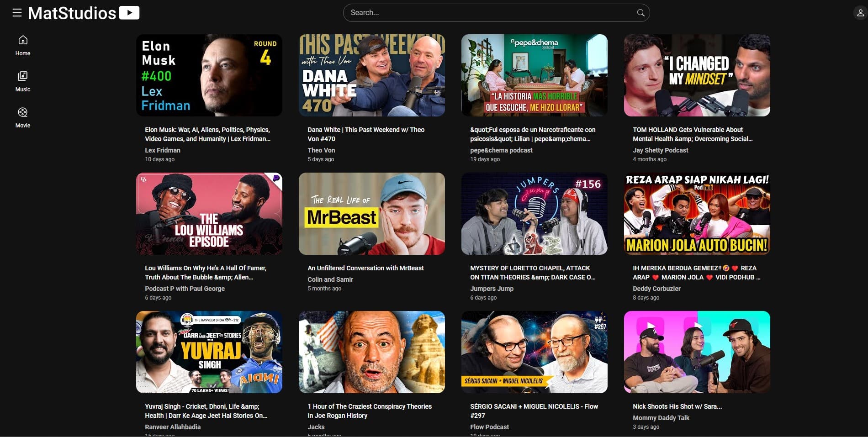Click the "Fui esposa de un Narcotraficante" title
Viewport: 868px width, 437px height.
(x=533, y=134)
